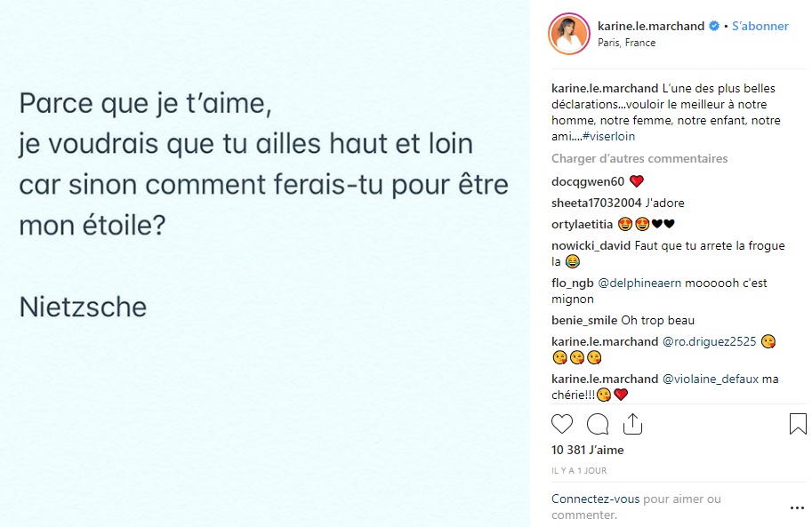Save post with the bookmark icon

click(798, 424)
